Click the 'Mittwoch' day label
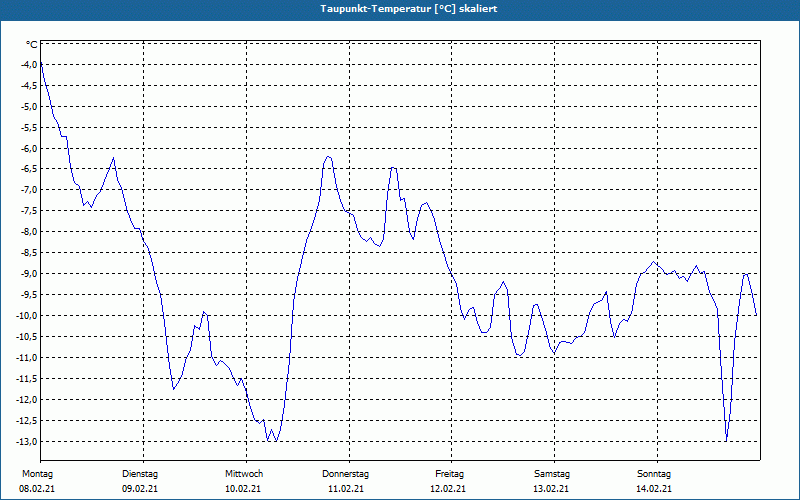This screenshot has width=800, height=500. point(244,474)
